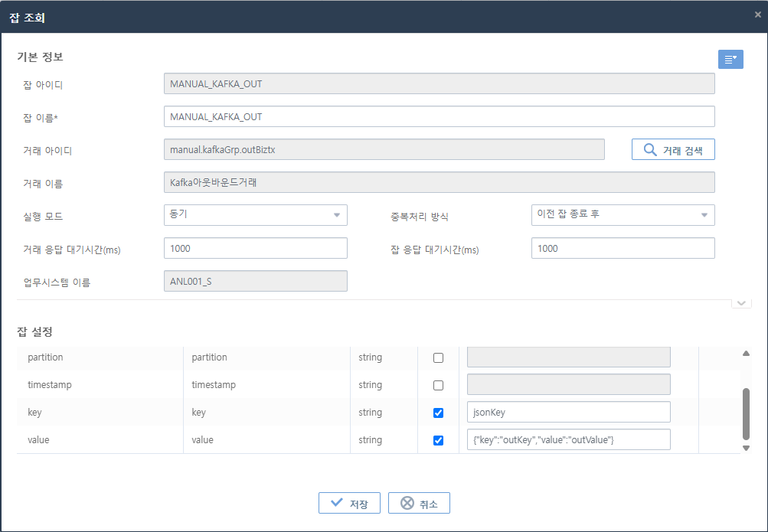768x532 pixels.
Task: Open the list menu icon in 기본 정보
Action: (x=730, y=59)
